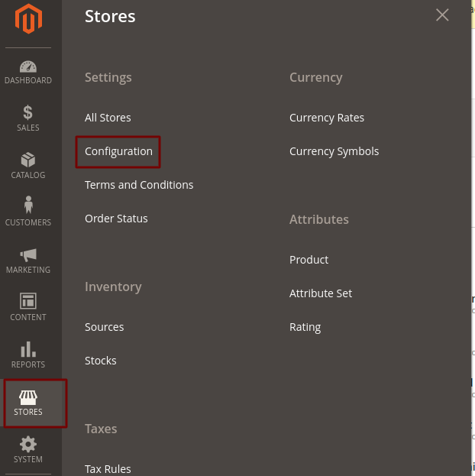This screenshot has width=475, height=476.
Task: Select the Stores storefront icon
Action: click(28, 397)
